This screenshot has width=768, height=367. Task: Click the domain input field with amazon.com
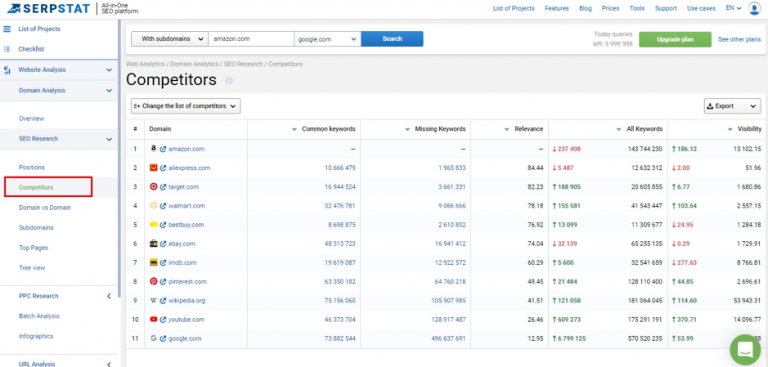click(x=251, y=39)
